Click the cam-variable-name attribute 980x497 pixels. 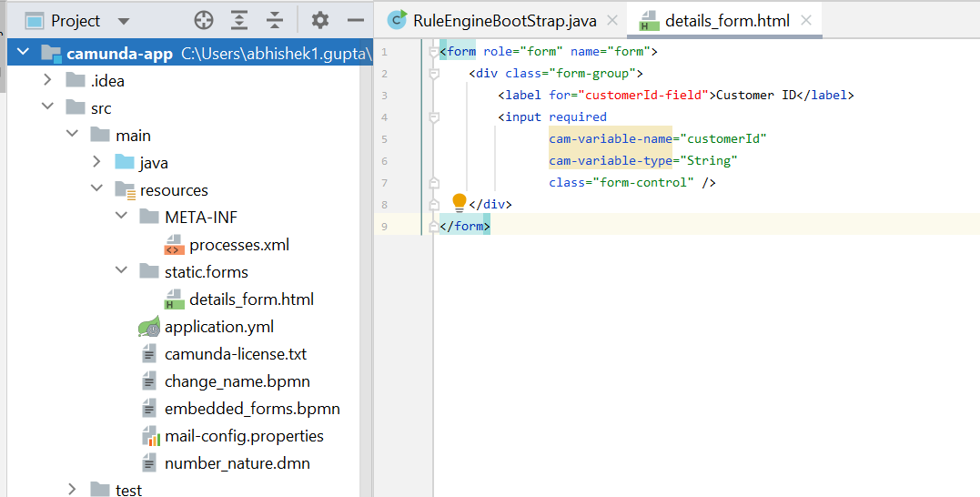pyautogui.click(x=611, y=138)
